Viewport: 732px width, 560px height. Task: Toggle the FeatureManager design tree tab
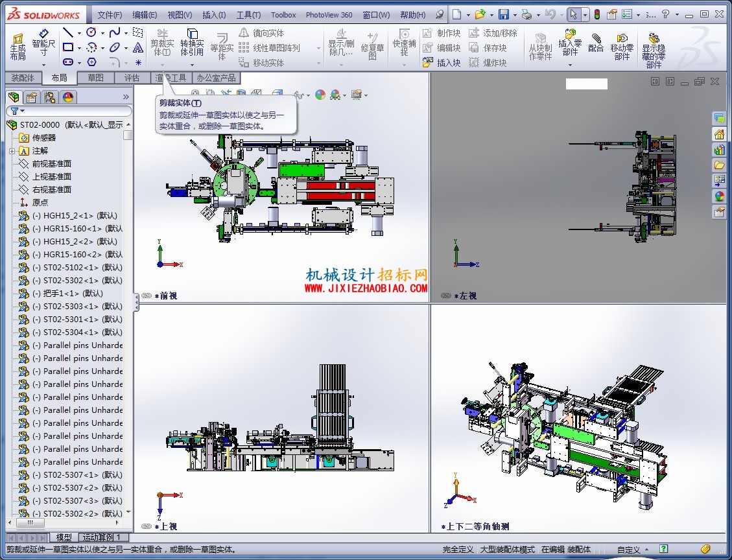(14, 97)
